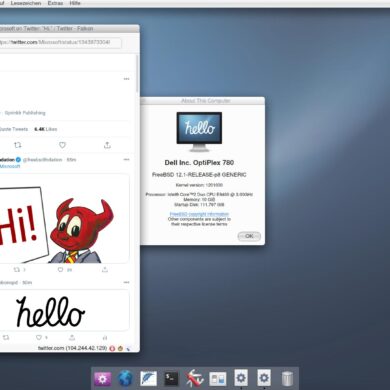Like the FreeBSD Foundation Hi! reply
This screenshot has height=390, width=390.
pos(60,269)
